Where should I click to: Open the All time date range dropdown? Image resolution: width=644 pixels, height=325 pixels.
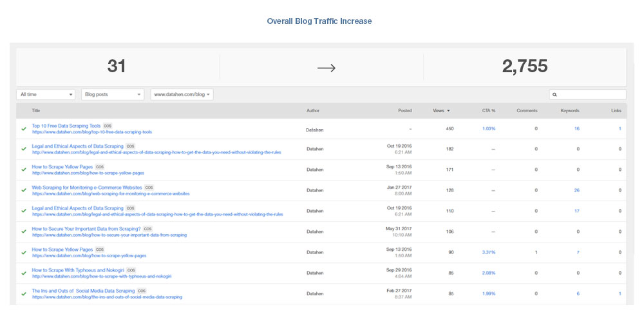[46, 94]
